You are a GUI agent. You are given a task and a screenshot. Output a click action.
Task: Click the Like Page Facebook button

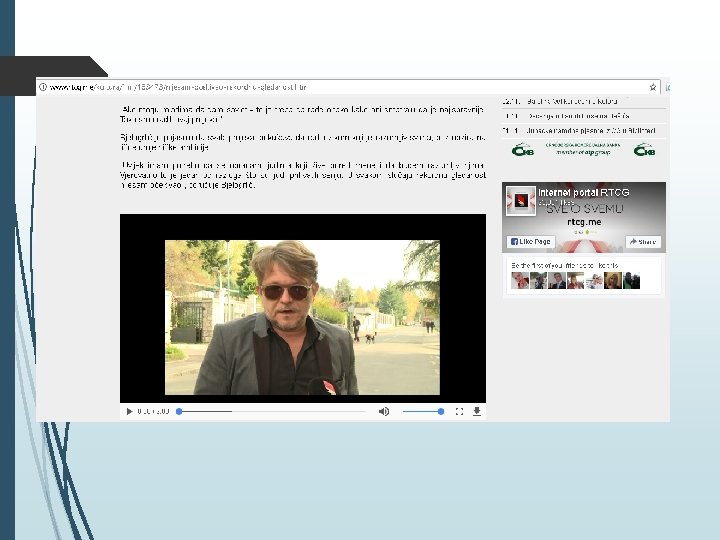(531, 242)
